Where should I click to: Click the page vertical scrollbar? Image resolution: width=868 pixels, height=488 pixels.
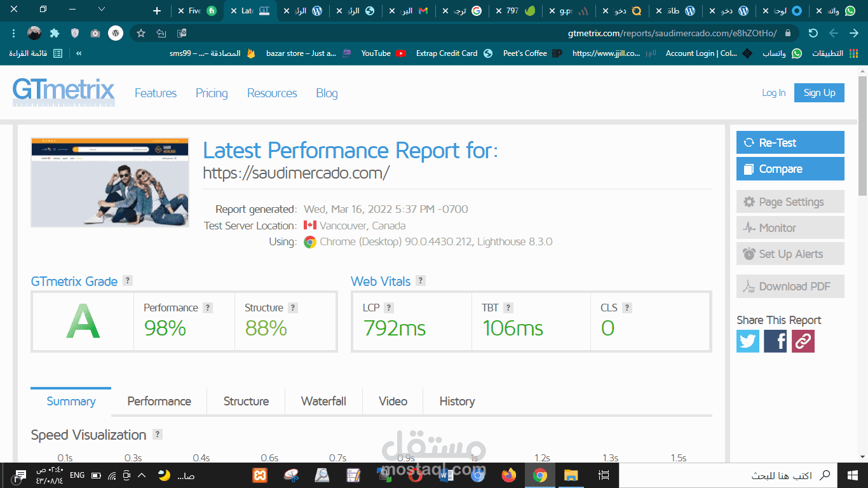pyautogui.click(x=862, y=135)
